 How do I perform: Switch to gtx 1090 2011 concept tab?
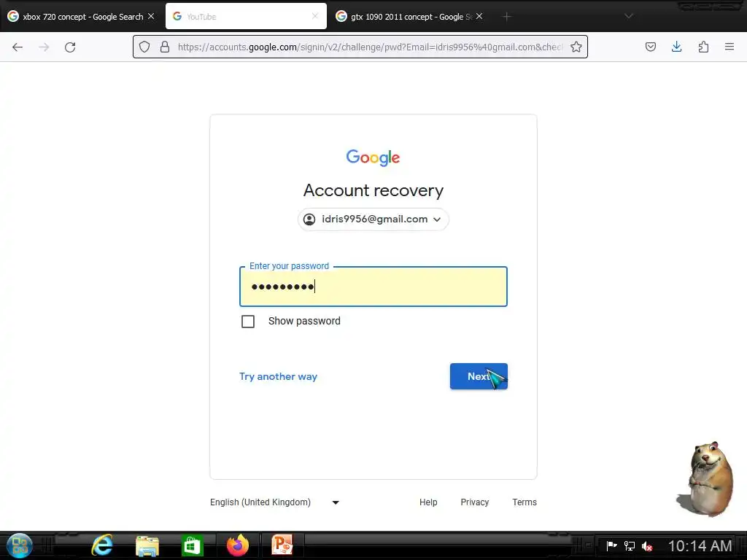pos(410,16)
